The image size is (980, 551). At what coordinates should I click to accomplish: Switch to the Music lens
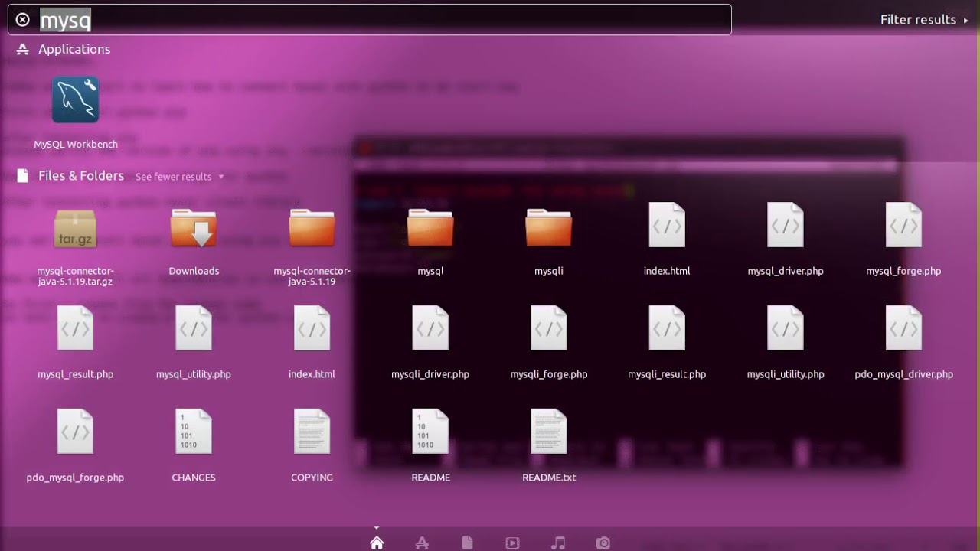tap(558, 543)
